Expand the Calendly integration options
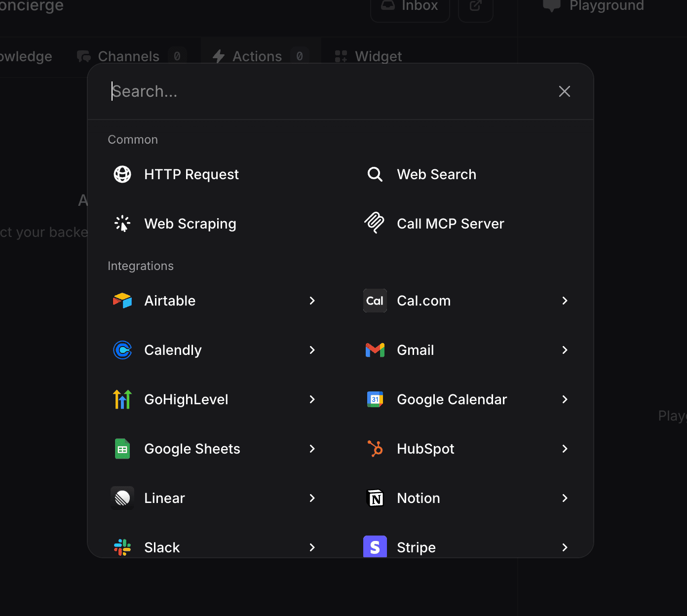 312,350
